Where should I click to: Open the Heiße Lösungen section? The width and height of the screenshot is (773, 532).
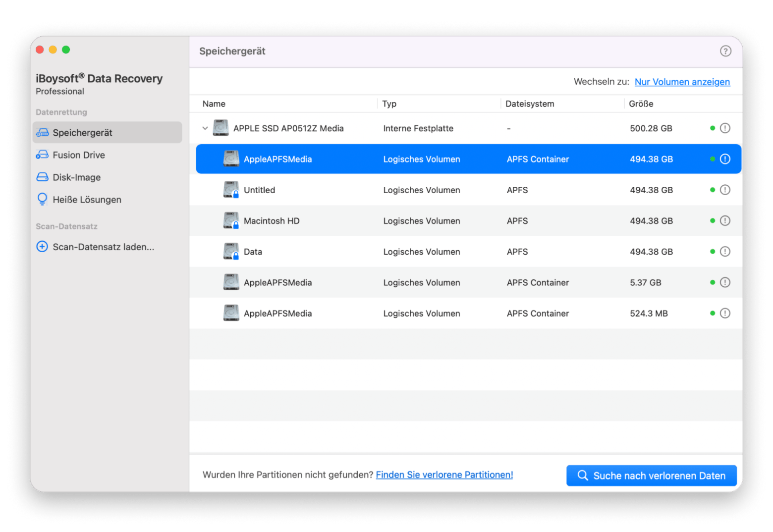click(x=108, y=200)
